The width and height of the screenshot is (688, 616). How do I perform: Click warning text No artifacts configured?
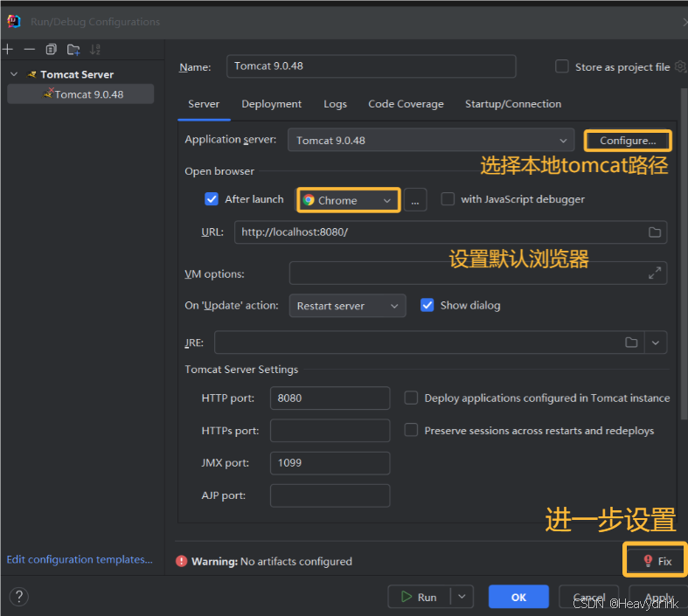point(296,562)
